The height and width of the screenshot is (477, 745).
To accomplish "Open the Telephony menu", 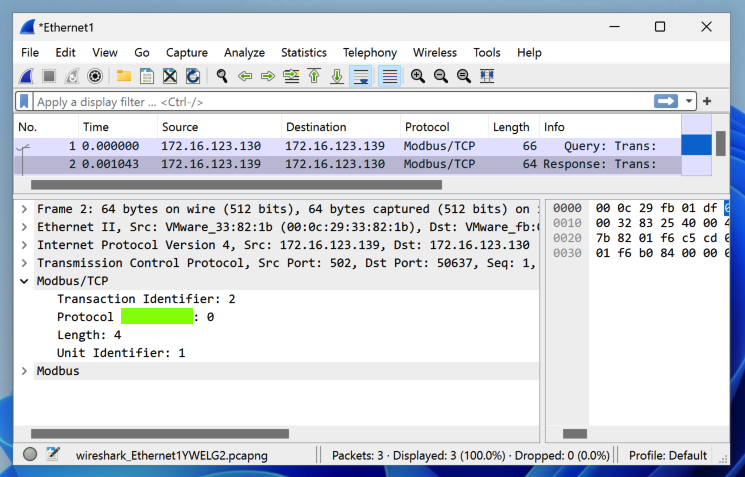I will 370,53.
